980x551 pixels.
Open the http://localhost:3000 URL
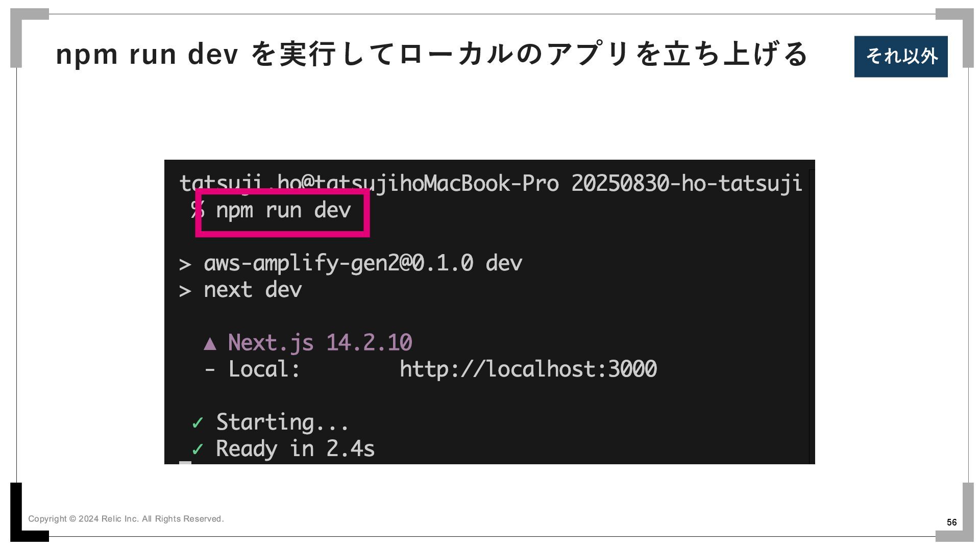tap(528, 369)
